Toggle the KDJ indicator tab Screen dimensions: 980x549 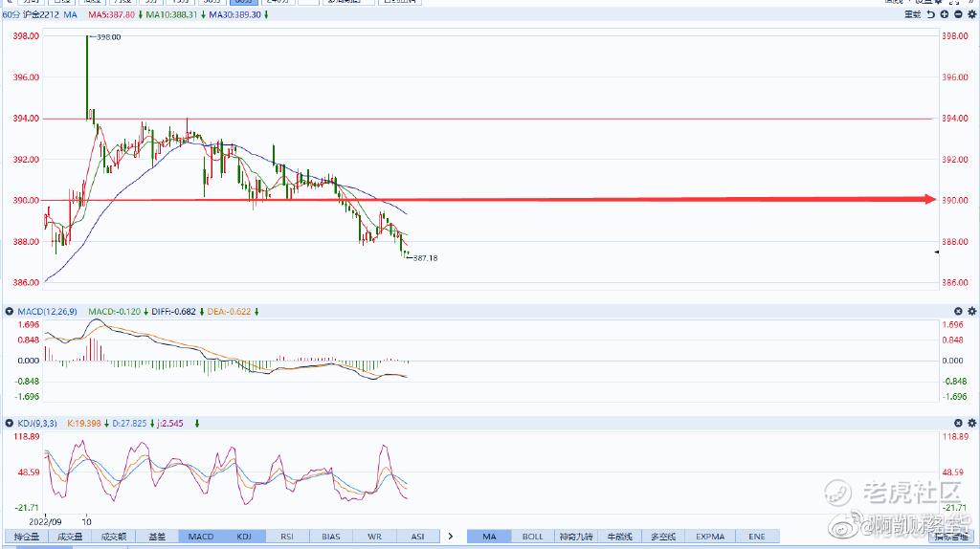[244, 537]
